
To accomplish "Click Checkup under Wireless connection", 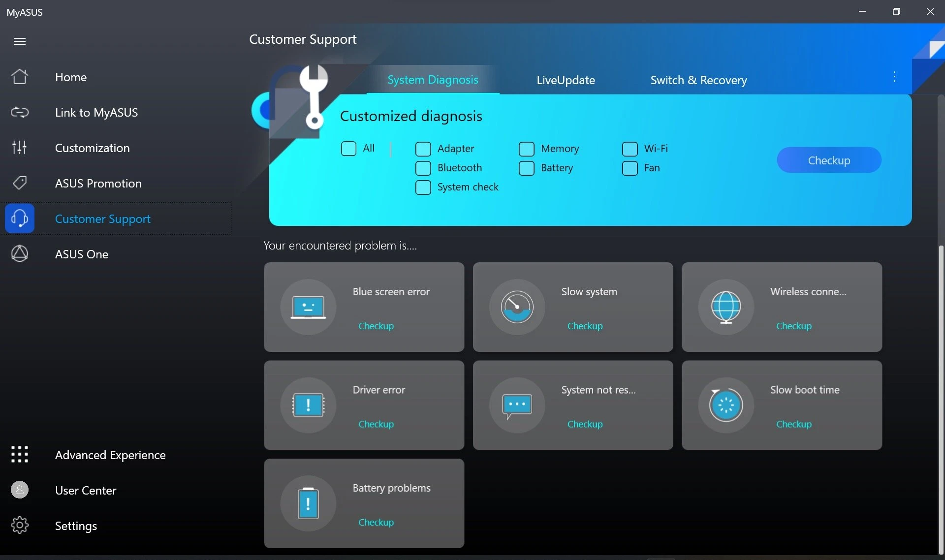I will [x=794, y=326].
